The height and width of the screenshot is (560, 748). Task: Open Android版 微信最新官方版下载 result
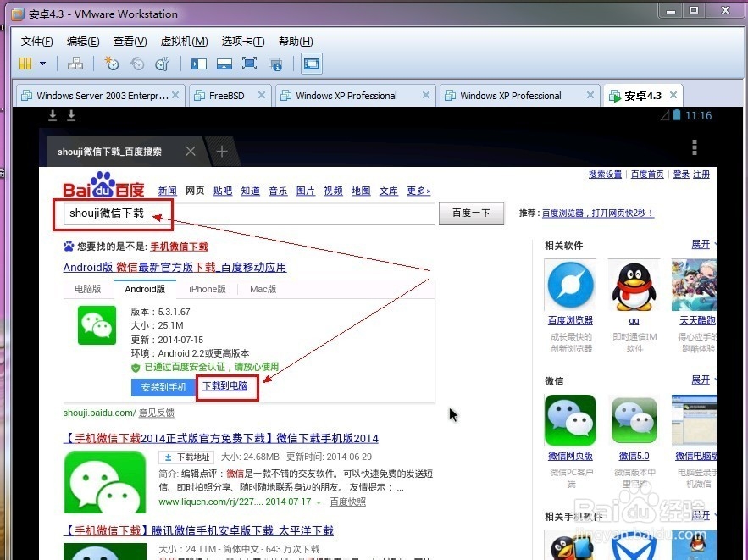[x=175, y=267]
